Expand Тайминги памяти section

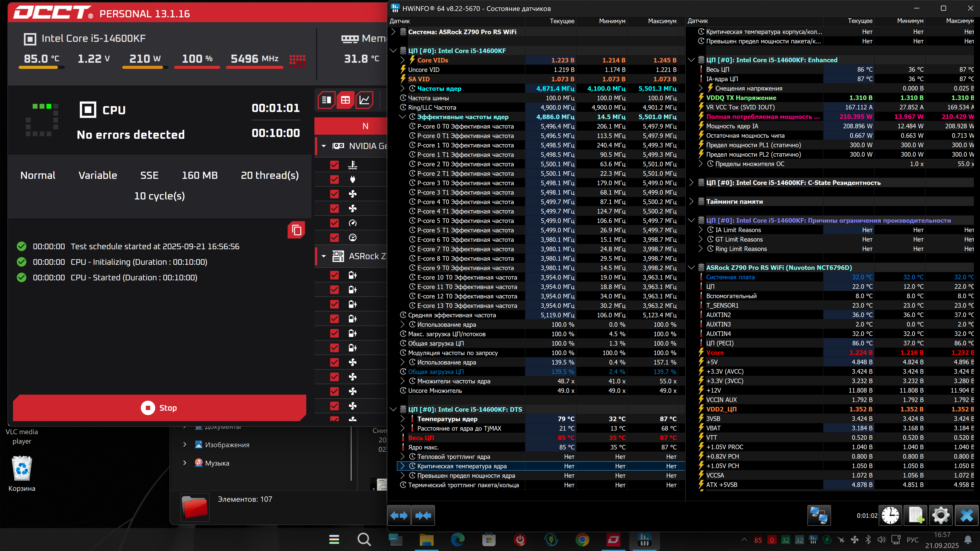coord(691,202)
